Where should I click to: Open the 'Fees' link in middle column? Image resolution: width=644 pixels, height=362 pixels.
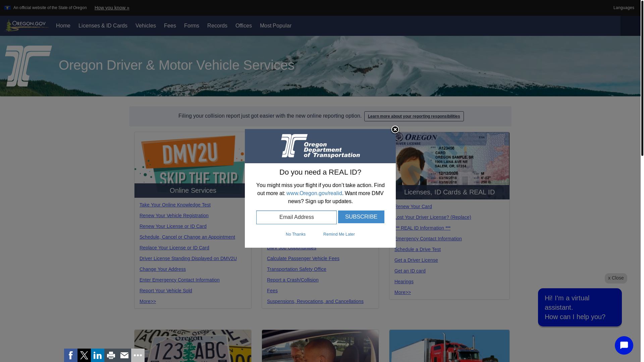point(272,291)
